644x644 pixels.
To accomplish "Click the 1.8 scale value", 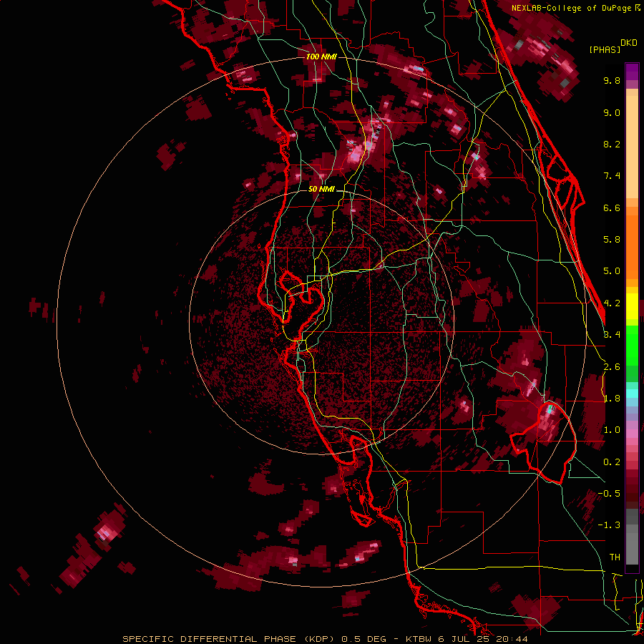I will point(612,399).
